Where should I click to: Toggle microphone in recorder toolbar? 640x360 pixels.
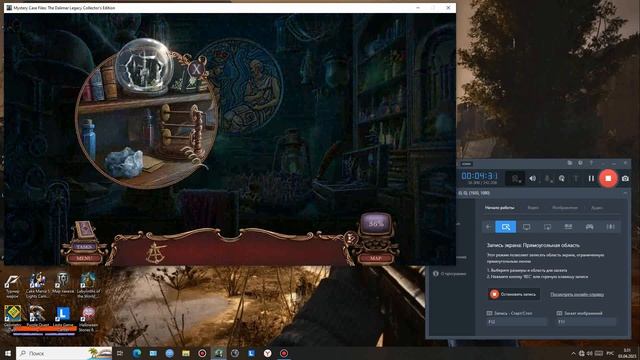pyautogui.click(x=548, y=178)
